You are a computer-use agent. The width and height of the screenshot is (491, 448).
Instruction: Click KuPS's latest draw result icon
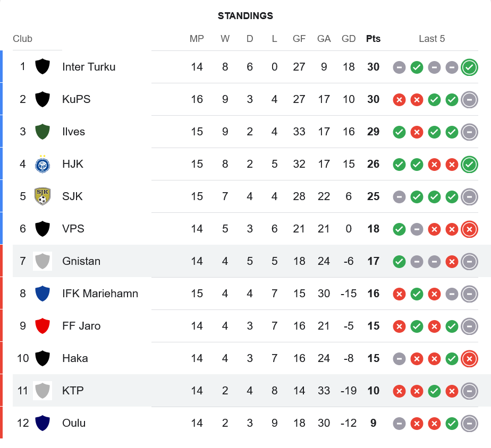click(469, 100)
